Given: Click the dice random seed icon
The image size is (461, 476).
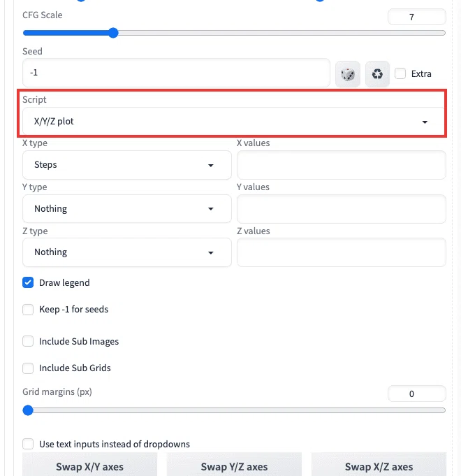Looking at the screenshot, I should 348,74.
